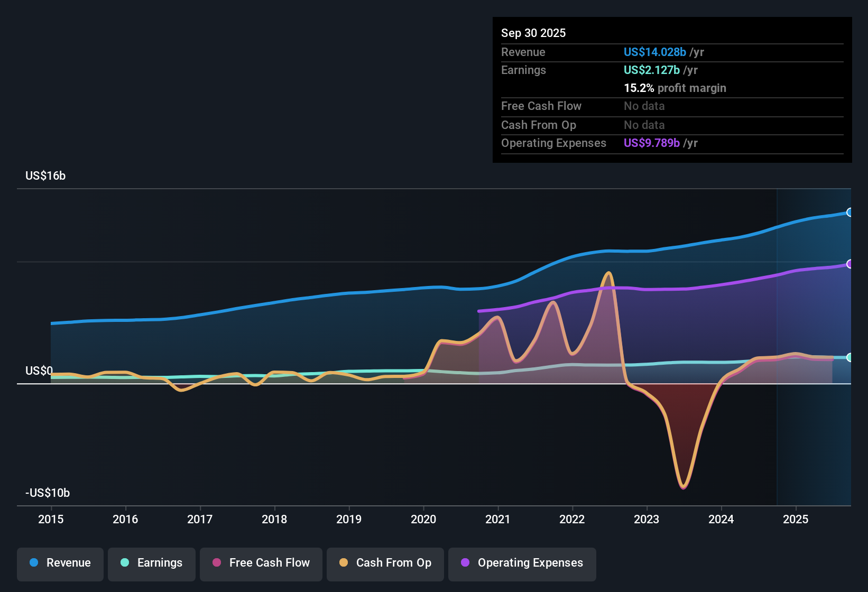Image resolution: width=868 pixels, height=592 pixels.
Task: Click the 15.2% profit margin text
Action: (675, 88)
